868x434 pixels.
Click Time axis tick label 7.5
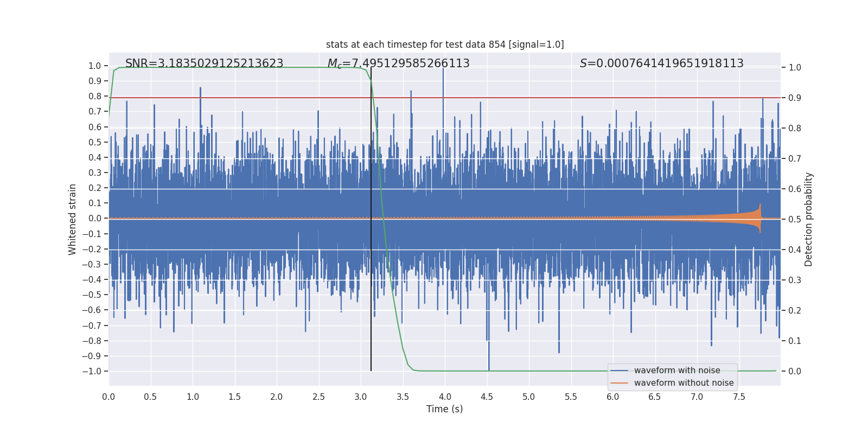coord(739,397)
